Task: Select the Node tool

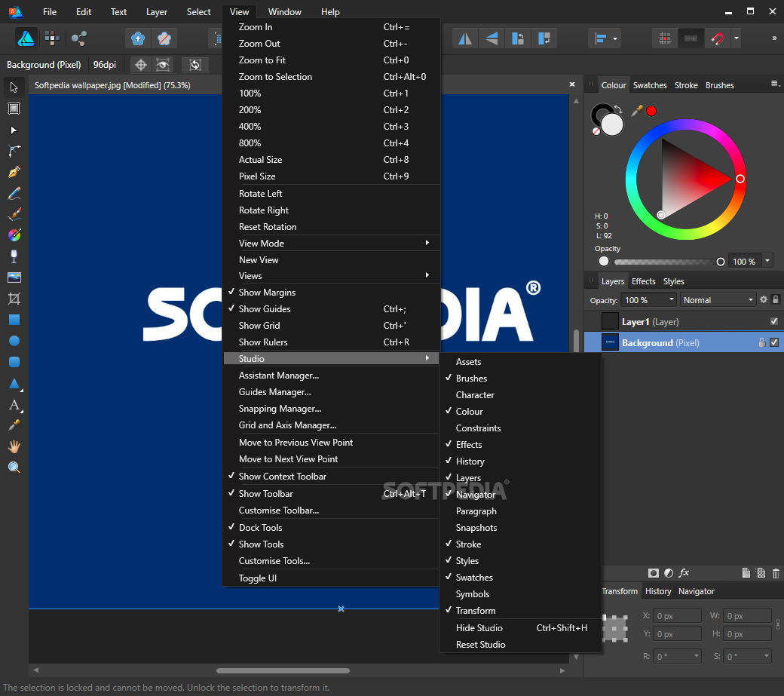Action: [14, 130]
